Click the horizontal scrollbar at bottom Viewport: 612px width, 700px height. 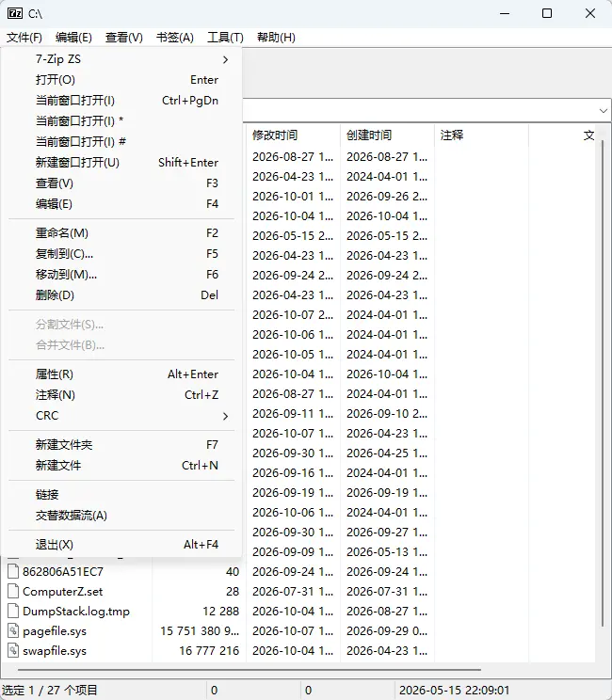[x=250, y=670]
